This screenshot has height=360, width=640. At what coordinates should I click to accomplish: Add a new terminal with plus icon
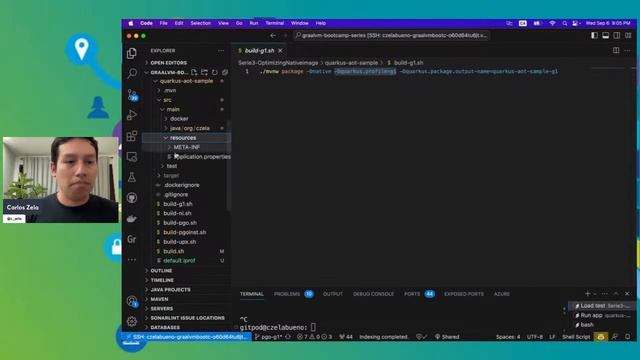pyautogui.click(x=587, y=293)
